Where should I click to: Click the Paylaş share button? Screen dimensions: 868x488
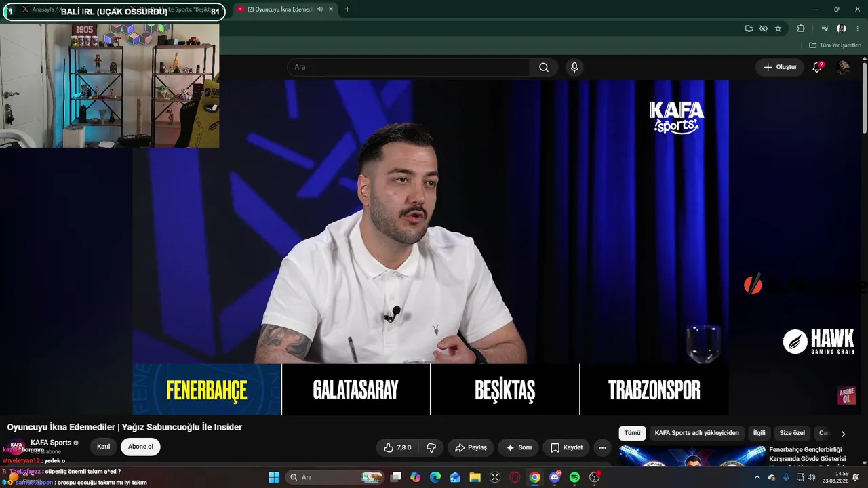[471, 447]
